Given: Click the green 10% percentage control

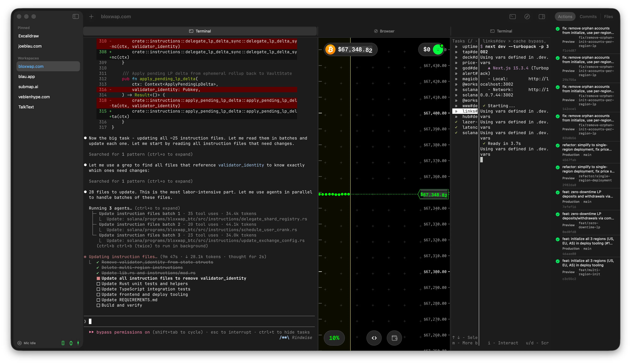Looking at the screenshot, I should (x=334, y=338).
